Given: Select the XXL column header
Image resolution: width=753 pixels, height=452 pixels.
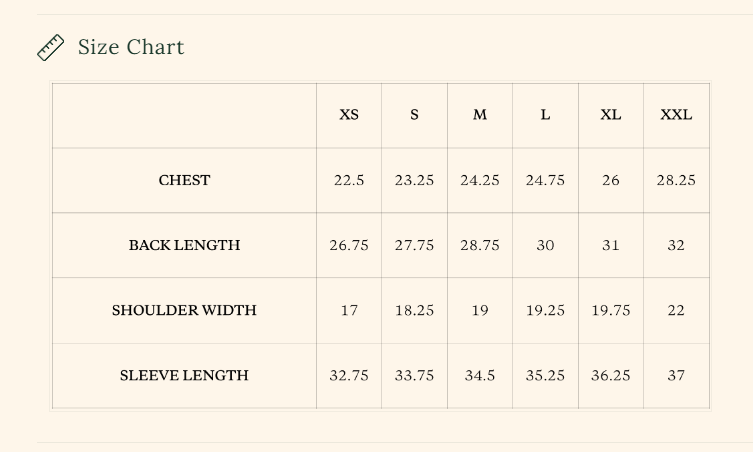Looking at the screenshot, I should point(676,115).
